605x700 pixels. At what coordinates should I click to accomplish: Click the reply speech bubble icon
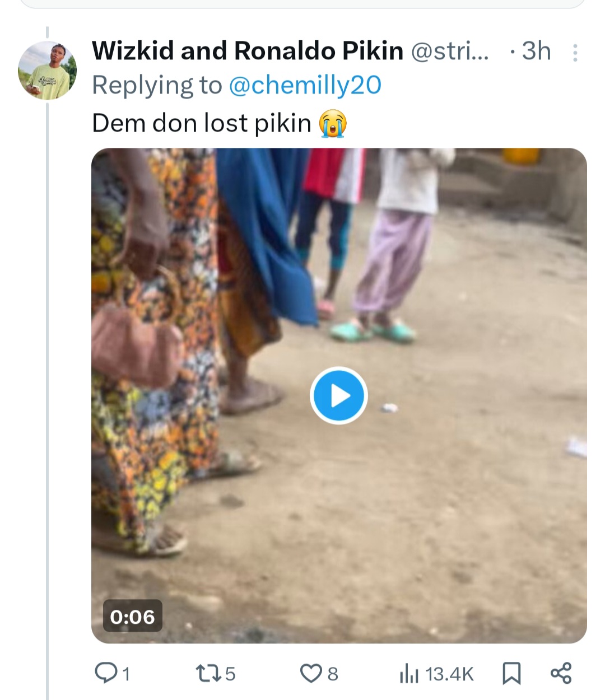click(105, 673)
